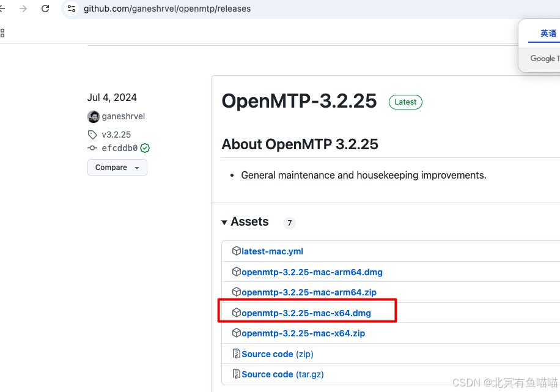The image size is (560, 392).
Task: Click the tag icon beside v3.2.25
Action: tap(92, 135)
